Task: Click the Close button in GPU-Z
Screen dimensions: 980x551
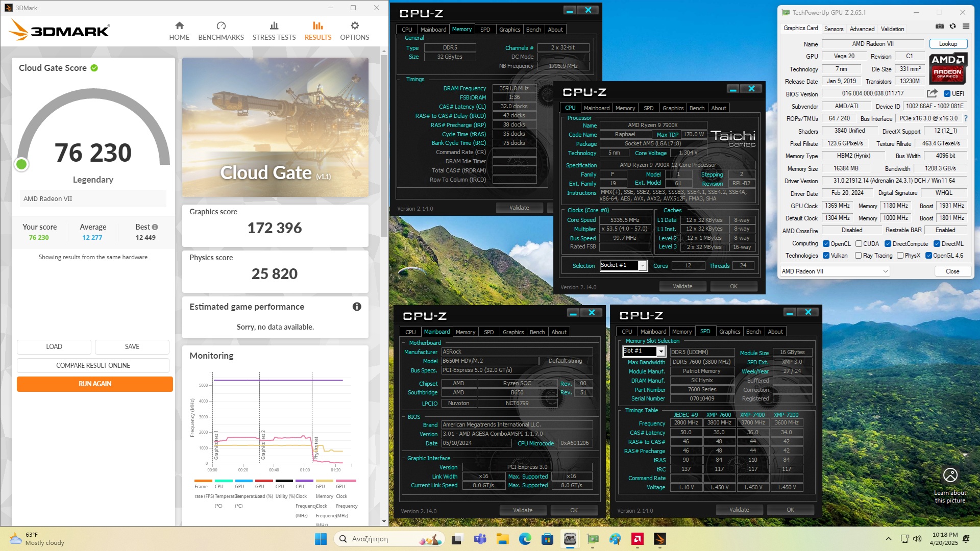Action: (x=952, y=271)
